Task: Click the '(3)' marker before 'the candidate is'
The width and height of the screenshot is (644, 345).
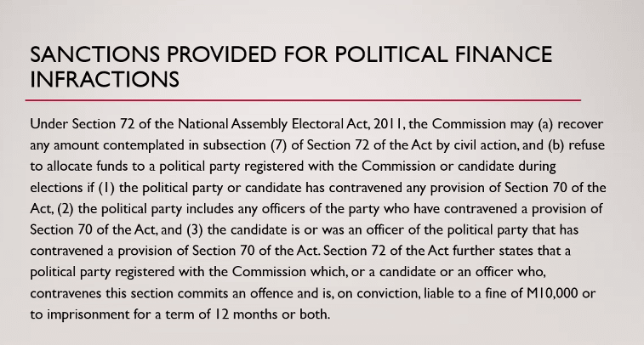Action: point(195,229)
